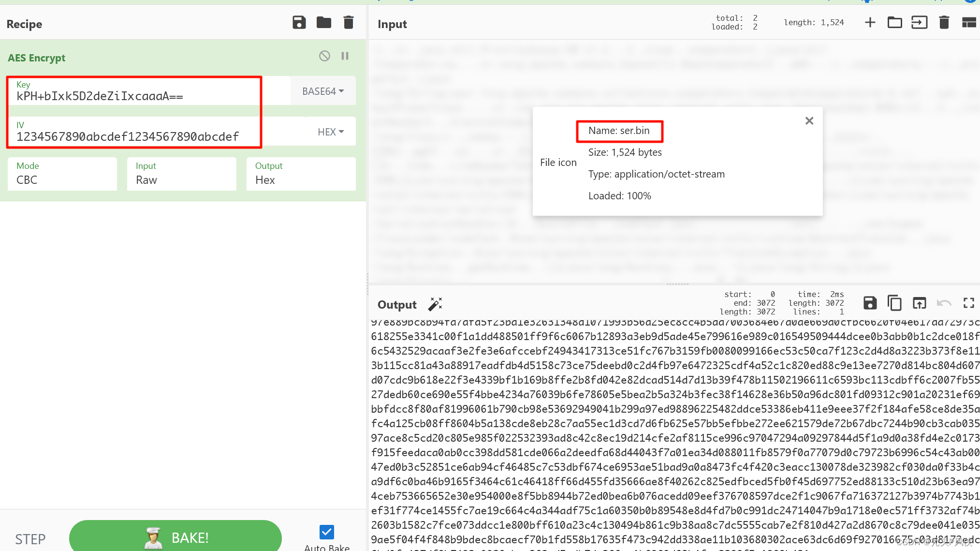Image resolution: width=980 pixels, height=551 pixels.
Task: Open the Key format BASE64 dropdown
Action: (x=323, y=91)
